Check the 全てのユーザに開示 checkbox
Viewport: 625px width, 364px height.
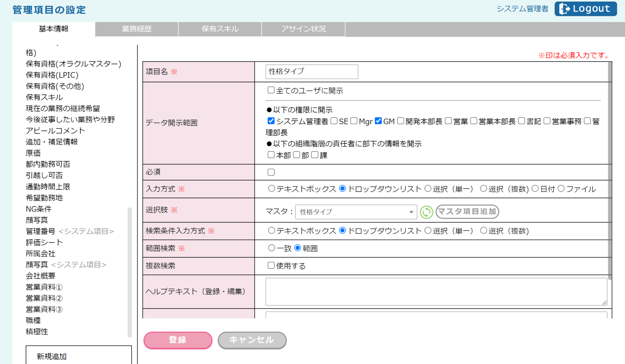pos(271,90)
